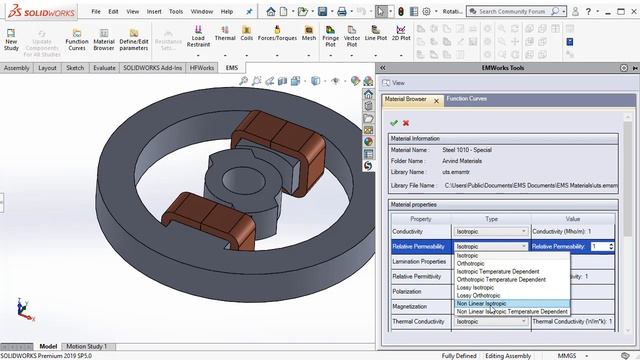Choose Isotropic Temperature Dependent option
This screenshot has height=360, width=640.
(x=512, y=271)
